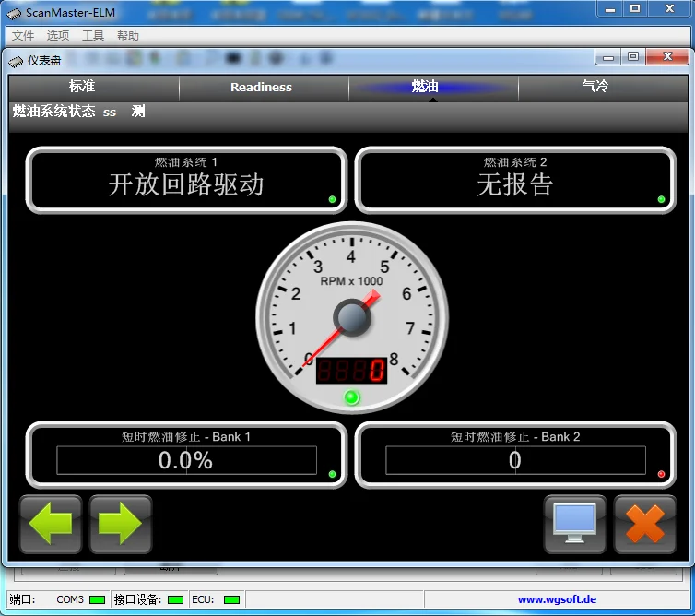Open the 气冷 tab

pyautogui.click(x=603, y=88)
